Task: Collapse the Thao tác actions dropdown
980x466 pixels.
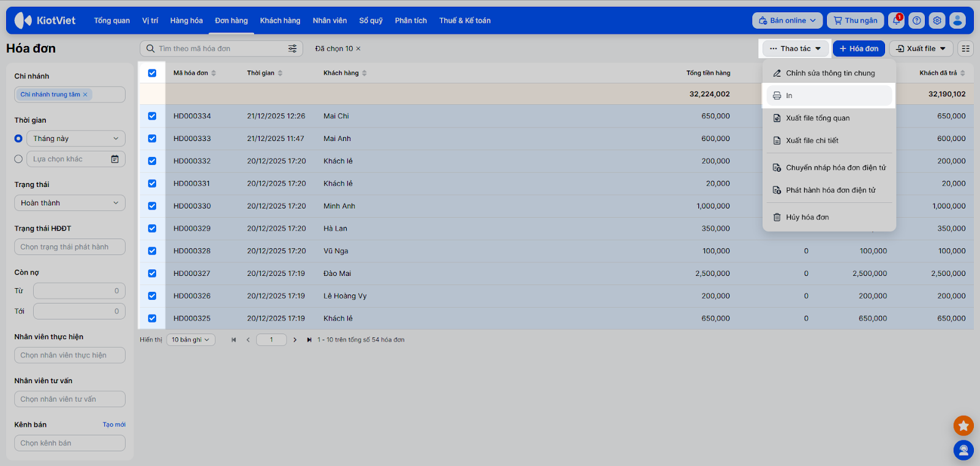Action: tap(796, 48)
